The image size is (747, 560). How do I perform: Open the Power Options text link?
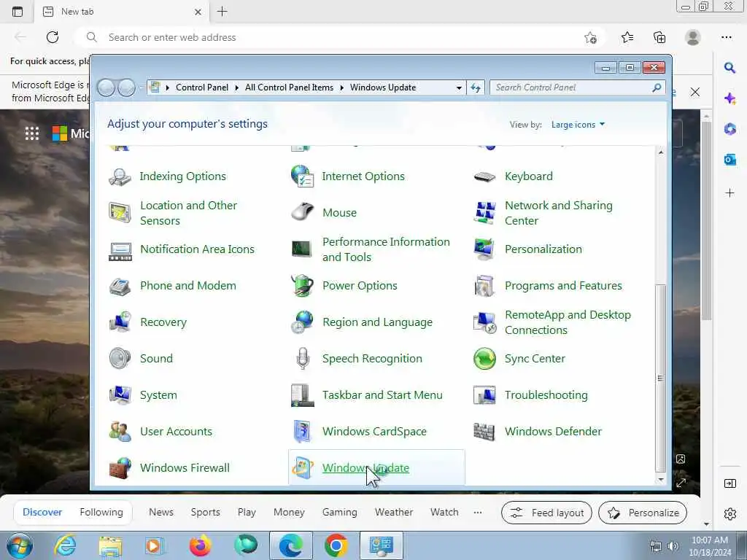click(360, 286)
